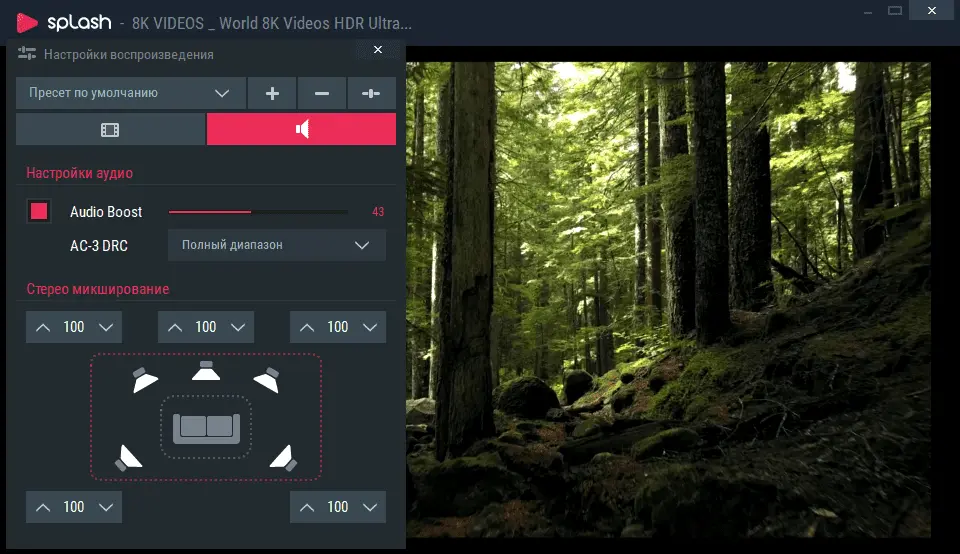Decrease rear right channel level down arrow
The image size is (960, 554).
point(370,507)
